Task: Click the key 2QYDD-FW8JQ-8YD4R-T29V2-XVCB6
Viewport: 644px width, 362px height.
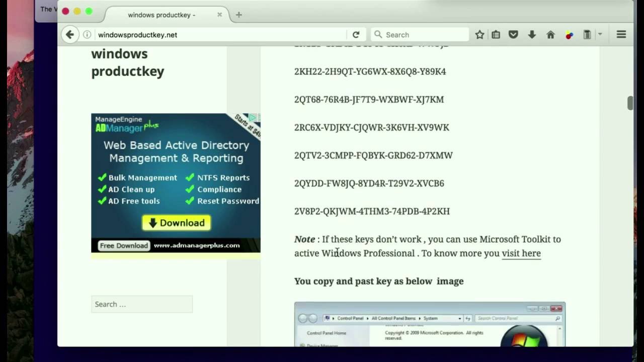Action: [369, 184]
